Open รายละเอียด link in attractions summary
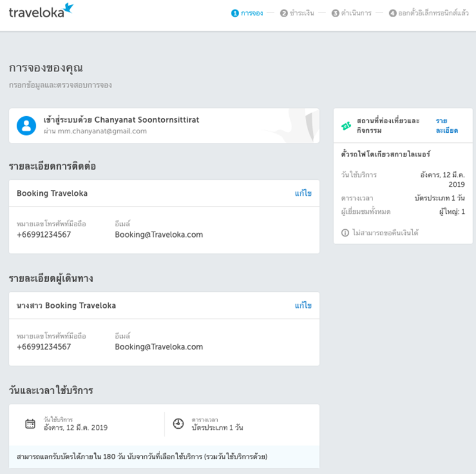This screenshot has height=474, width=476. point(447,126)
